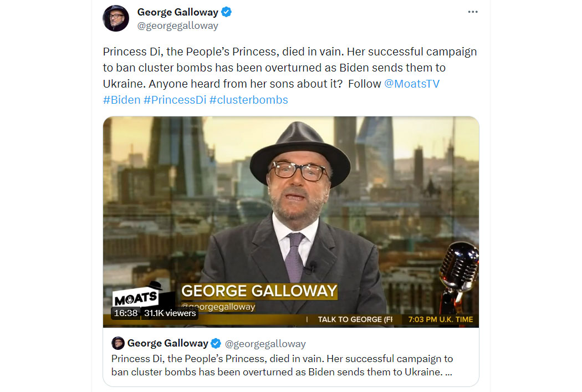The width and height of the screenshot is (582, 392).
Task: Click the small avatar in quoted tweet
Action: (x=118, y=343)
